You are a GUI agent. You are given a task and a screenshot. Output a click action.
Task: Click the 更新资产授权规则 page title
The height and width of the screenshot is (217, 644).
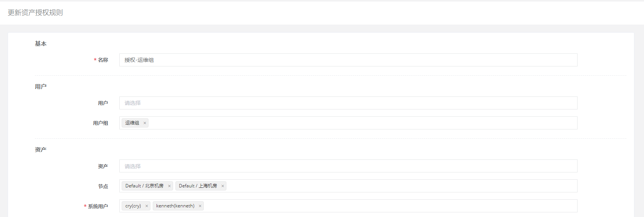35,13
